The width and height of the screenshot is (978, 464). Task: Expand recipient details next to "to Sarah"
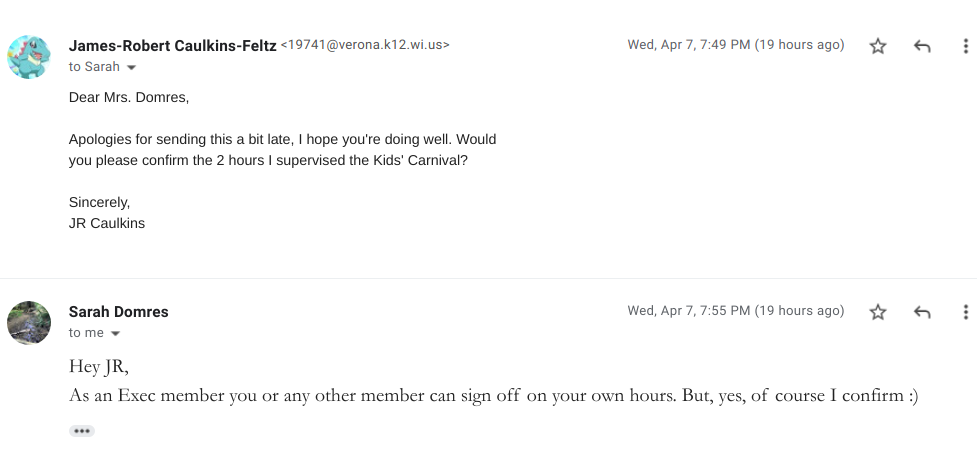coord(131,68)
